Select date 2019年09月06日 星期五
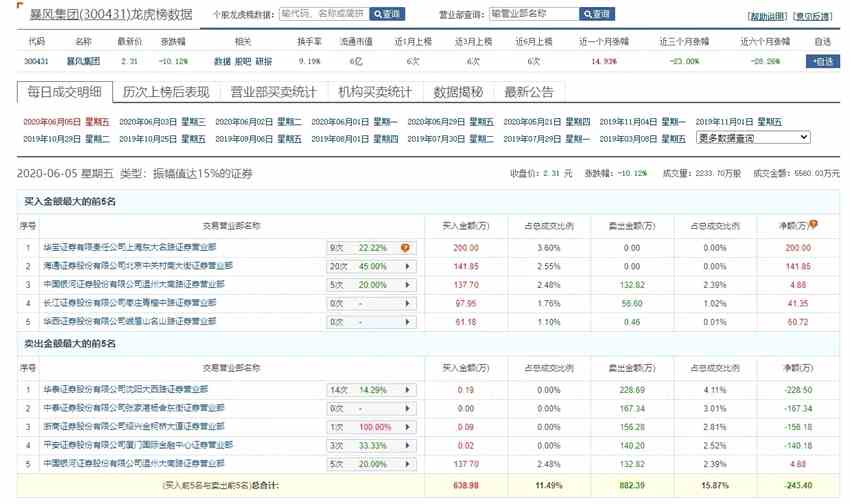This screenshot has height=504, width=850. 259,139
